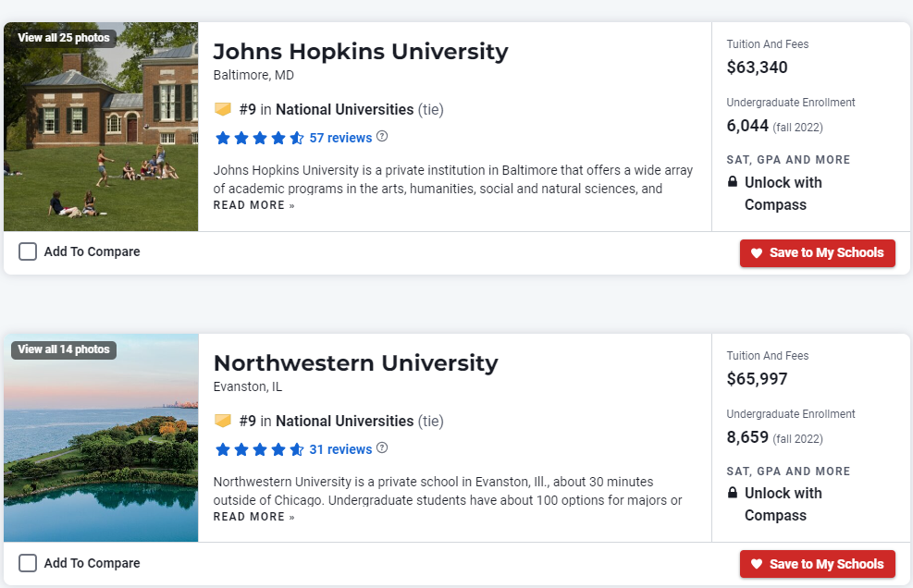The image size is (913, 588).
Task: Check Add To Compare for Johns Hopkins
Action: pos(28,251)
